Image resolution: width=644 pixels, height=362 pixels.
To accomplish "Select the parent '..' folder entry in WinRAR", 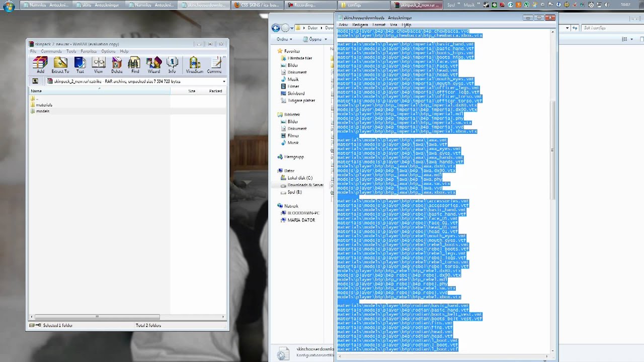I will pyautogui.click(x=35, y=99).
